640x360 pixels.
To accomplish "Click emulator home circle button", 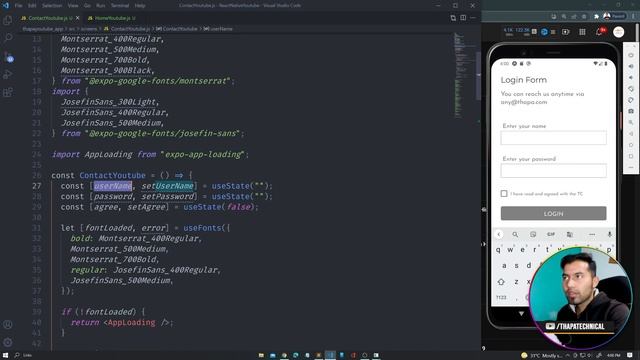I will coord(631,145).
